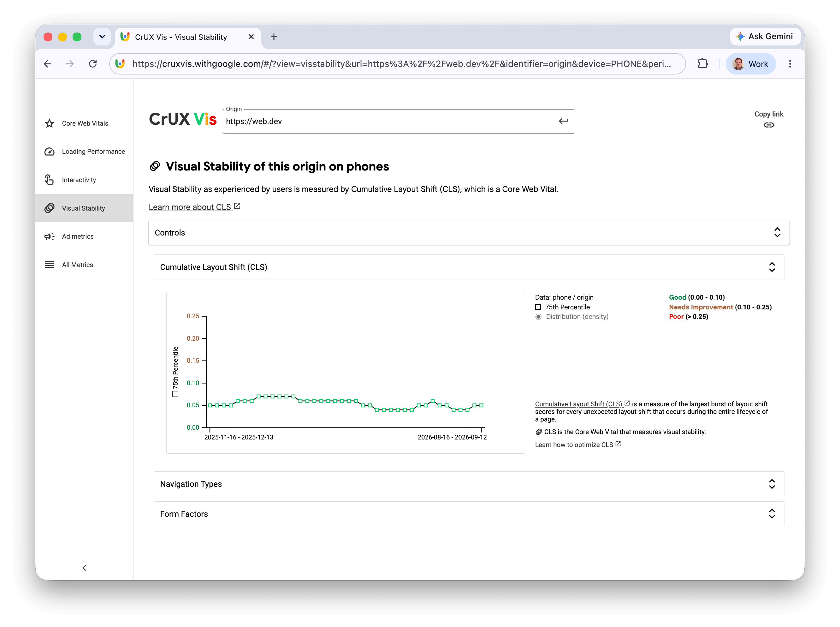Toggle the 75th Percentile legend checkbox
840x627 pixels.
pos(538,307)
